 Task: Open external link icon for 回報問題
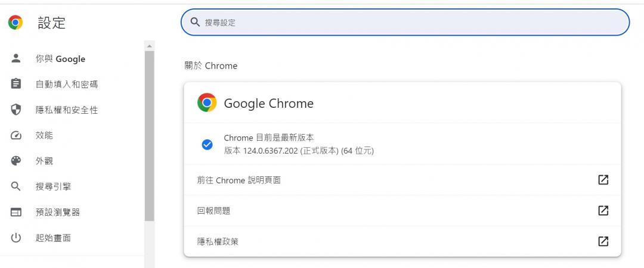pyautogui.click(x=603, y=211)
